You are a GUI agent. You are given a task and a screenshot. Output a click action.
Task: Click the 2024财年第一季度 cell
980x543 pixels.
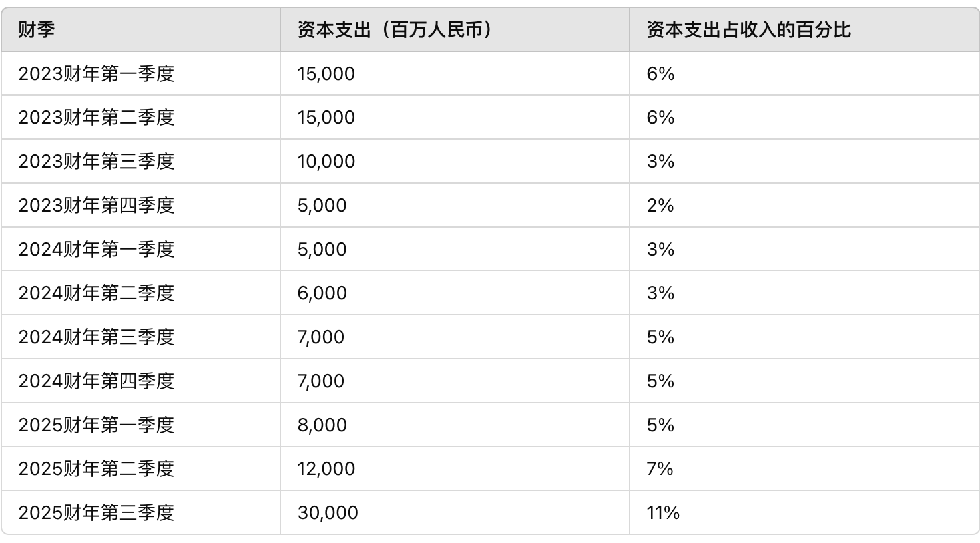(x=97, y=249)
